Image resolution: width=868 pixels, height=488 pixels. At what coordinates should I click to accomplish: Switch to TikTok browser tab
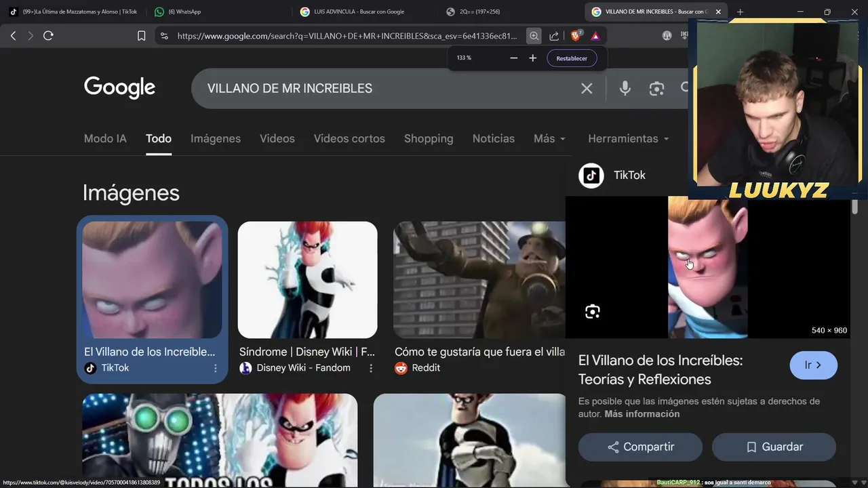[x=73, y=12]
